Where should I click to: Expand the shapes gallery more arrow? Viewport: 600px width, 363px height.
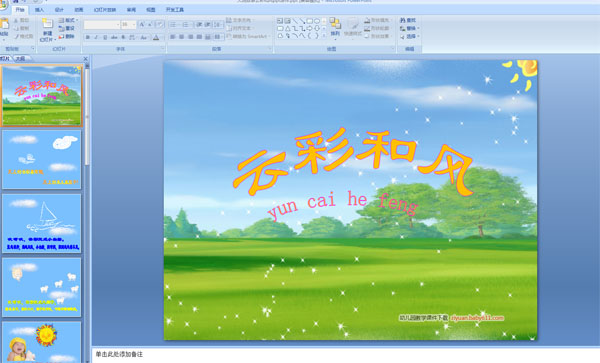pyautogui.click(x=324, y=36)
